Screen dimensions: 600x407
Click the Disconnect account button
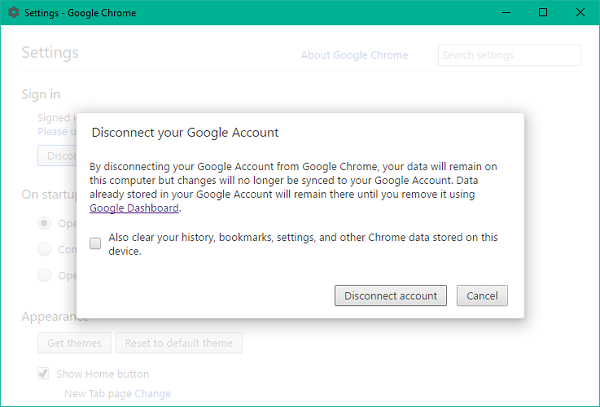click(391, 295)
